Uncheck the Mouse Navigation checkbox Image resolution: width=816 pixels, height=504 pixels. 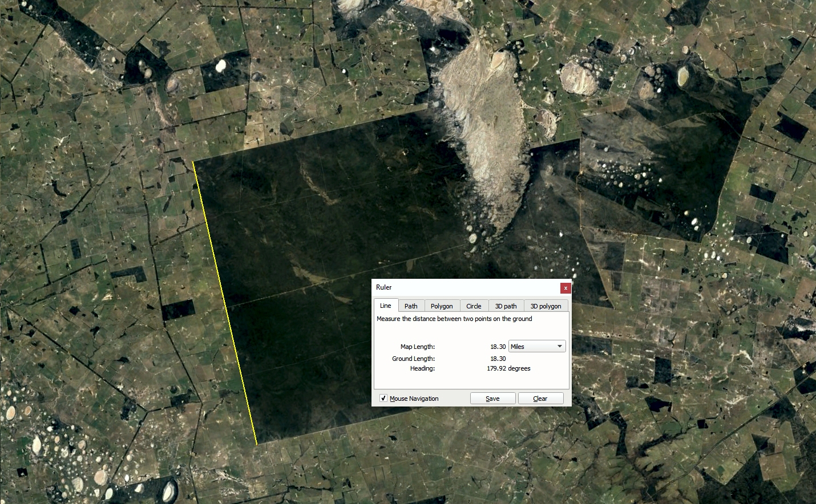[x=383, y=399]
